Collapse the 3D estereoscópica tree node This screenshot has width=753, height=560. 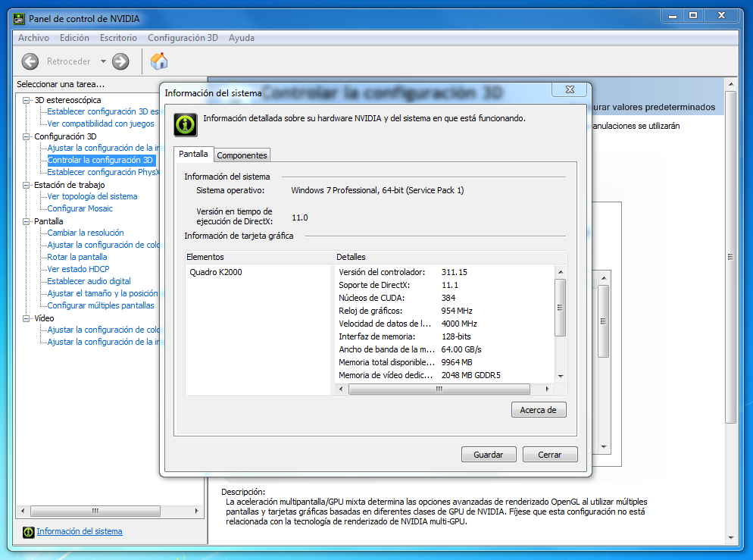point(27,100)
